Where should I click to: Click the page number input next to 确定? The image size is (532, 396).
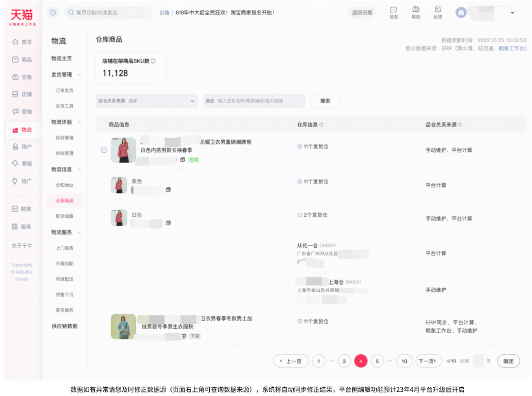(x=478, y=360)
